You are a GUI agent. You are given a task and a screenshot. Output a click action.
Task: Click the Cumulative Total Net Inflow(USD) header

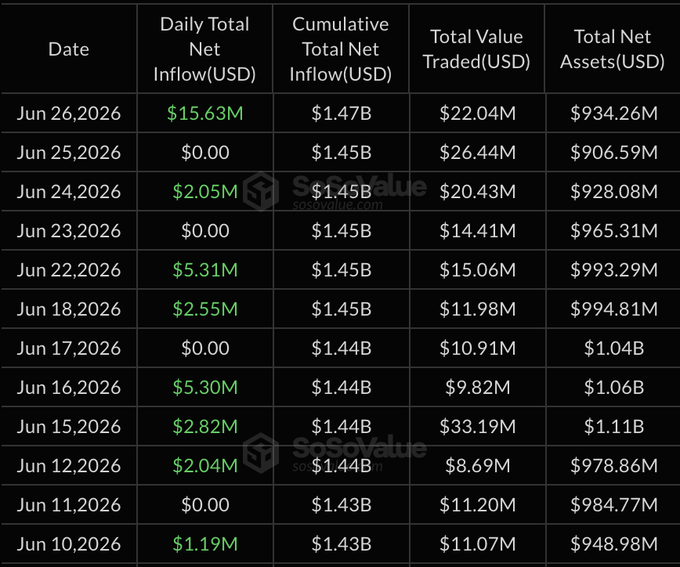[x=341, y=49]
